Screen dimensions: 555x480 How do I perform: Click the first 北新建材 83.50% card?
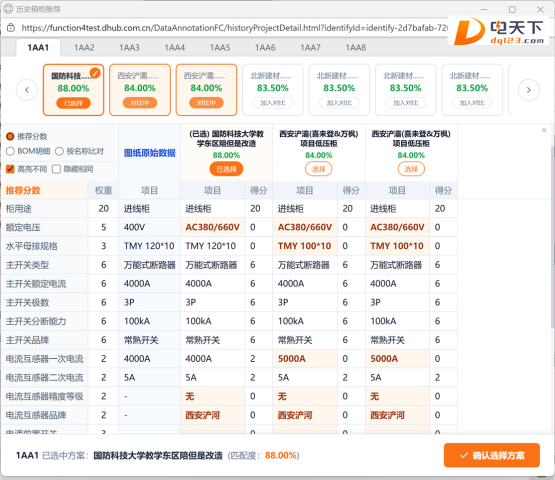tap(273, 90)
